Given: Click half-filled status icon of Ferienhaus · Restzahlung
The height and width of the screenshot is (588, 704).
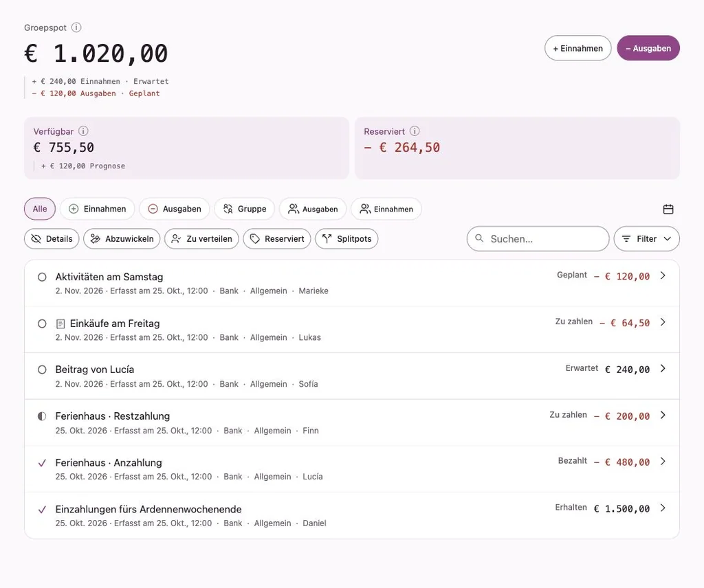Looking at the screenshot, I should tap(42, 416).
